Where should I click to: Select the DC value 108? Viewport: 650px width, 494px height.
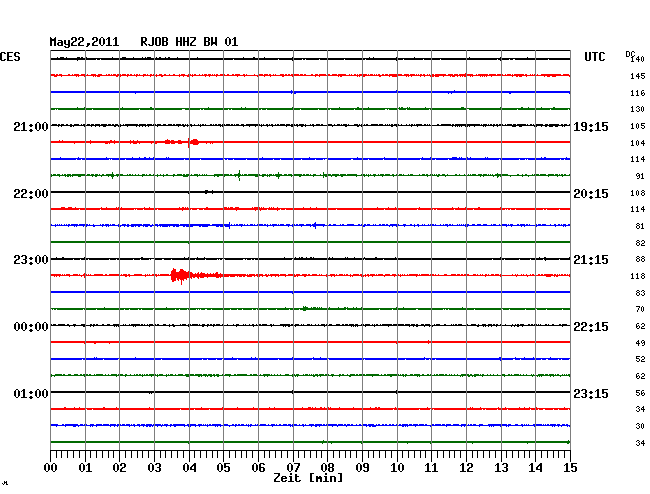638,193
